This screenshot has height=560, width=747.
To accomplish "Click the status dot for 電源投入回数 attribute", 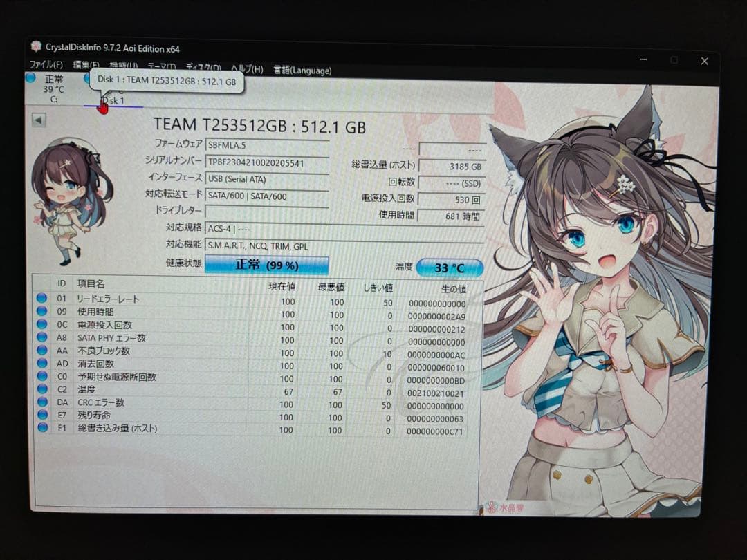I will 43,326.
